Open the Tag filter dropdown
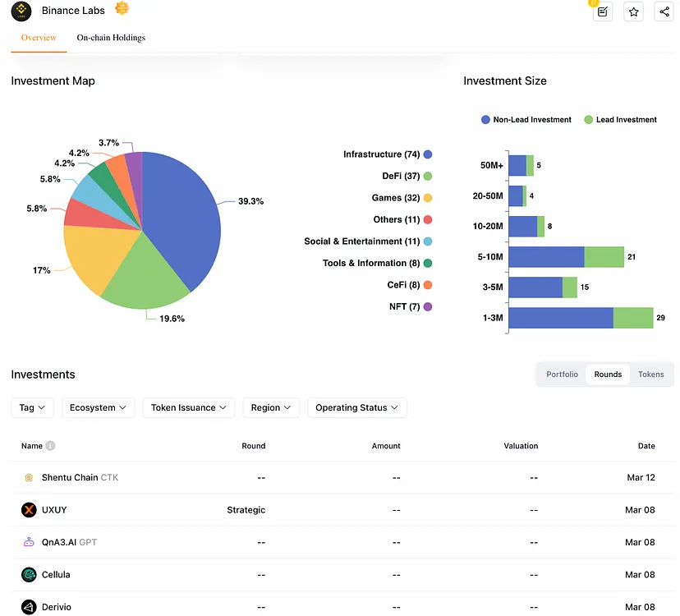 point(33,407)
